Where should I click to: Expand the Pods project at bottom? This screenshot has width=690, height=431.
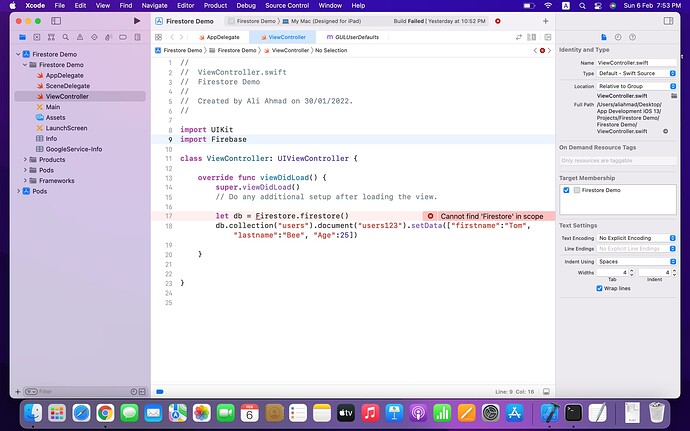[18, 191]
